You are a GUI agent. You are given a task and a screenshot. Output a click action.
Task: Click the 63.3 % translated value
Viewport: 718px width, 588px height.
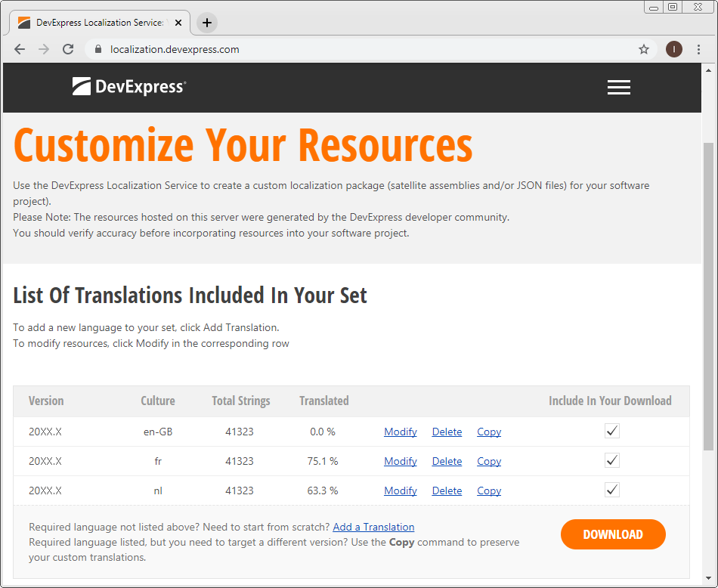(323, 491)
